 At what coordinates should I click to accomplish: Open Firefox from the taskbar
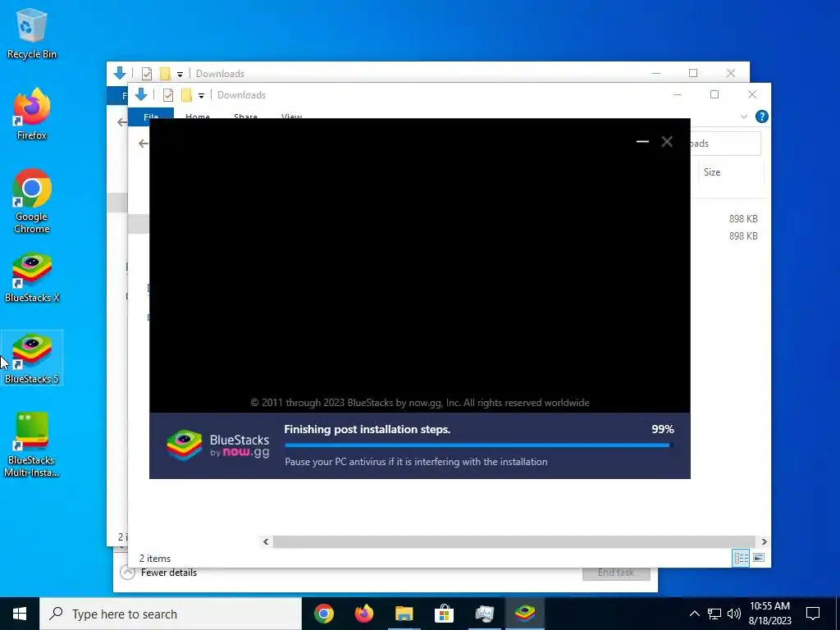click(x=363, y=614)
